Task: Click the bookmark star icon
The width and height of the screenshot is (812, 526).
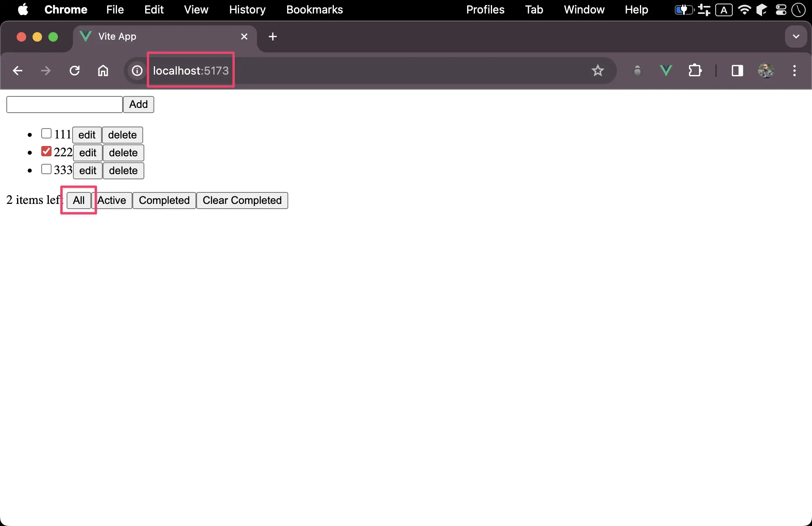Action: coord(597,71)
